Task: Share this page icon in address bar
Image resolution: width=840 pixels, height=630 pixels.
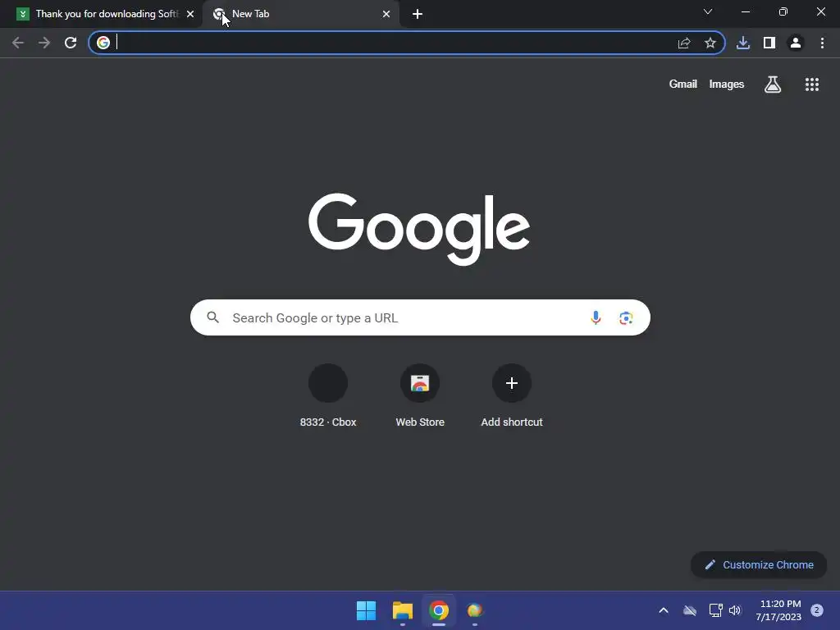Action: pos(684,43)
